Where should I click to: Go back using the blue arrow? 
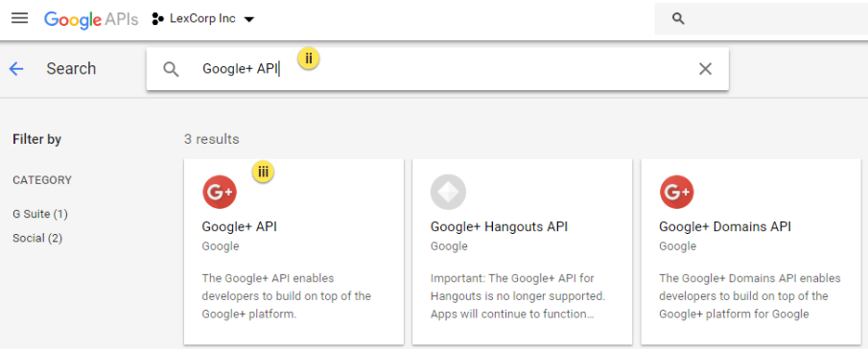(16, 69)
